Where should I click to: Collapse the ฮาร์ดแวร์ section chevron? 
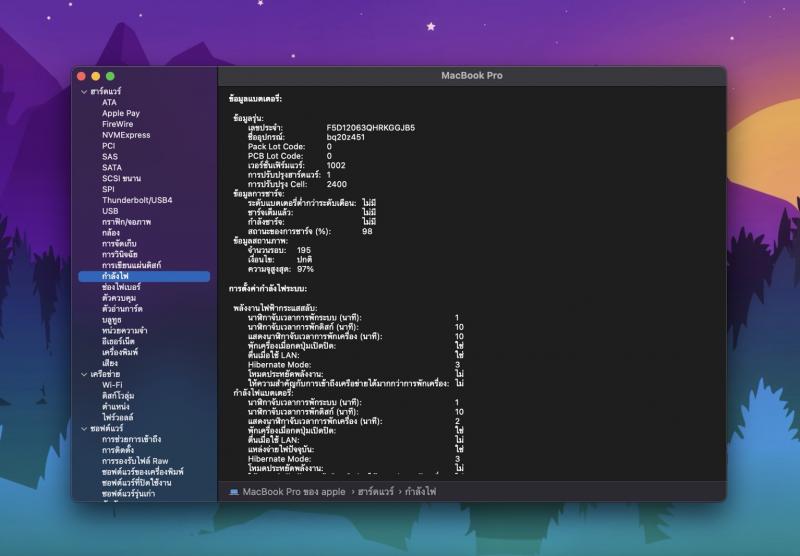[84, 92]
